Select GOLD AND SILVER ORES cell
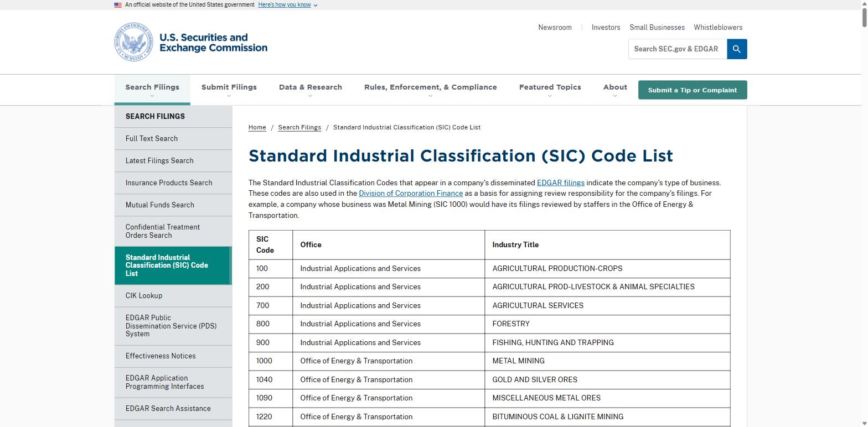 607,380
